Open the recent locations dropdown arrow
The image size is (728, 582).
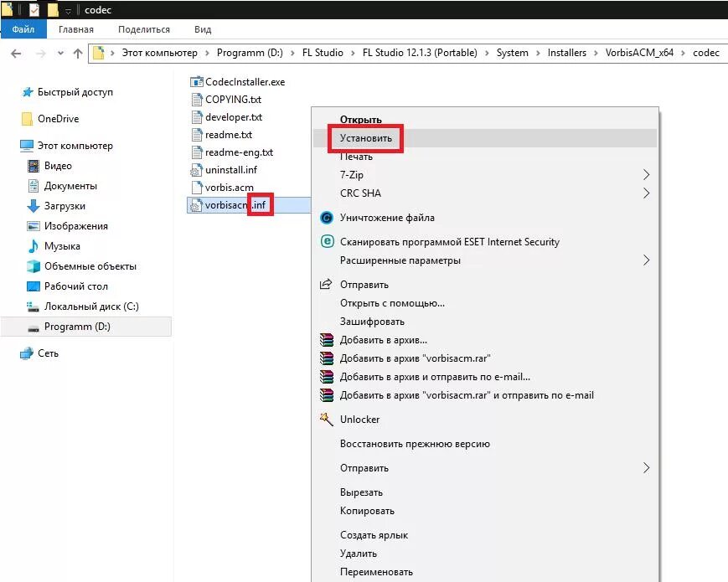point(61,54)
